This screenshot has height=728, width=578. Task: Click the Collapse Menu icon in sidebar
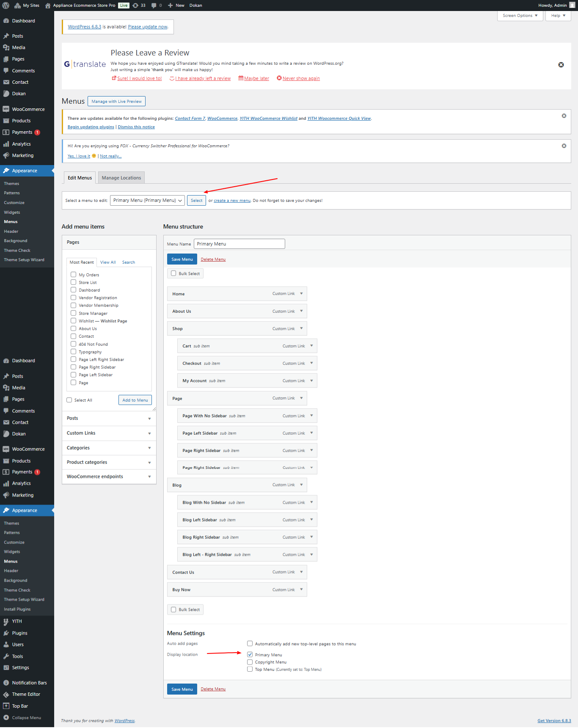click(x=6, y=717)
